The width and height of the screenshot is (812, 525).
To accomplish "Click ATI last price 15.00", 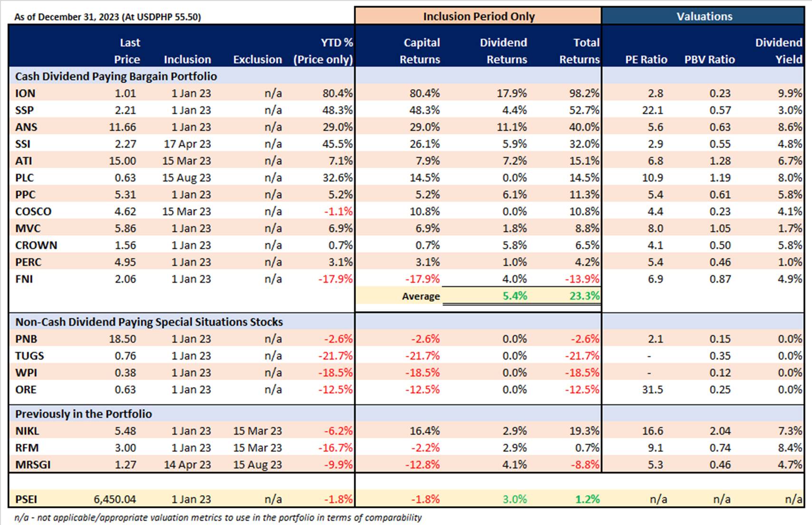I will (123, 161).
